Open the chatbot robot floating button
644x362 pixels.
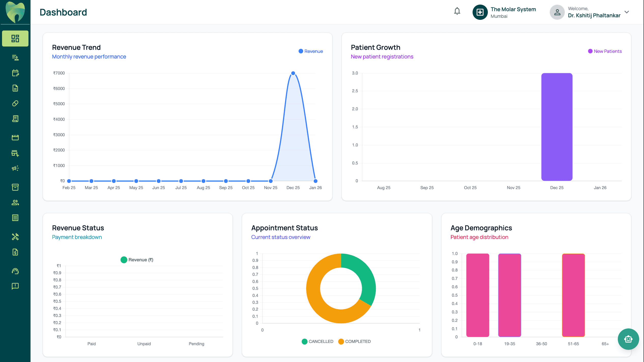[x=628, y=339]
